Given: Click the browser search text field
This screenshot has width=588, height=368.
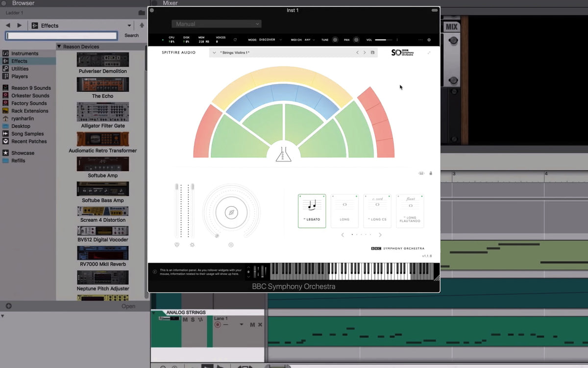Looking at the screenshot, I should click(x=61, y=36).
